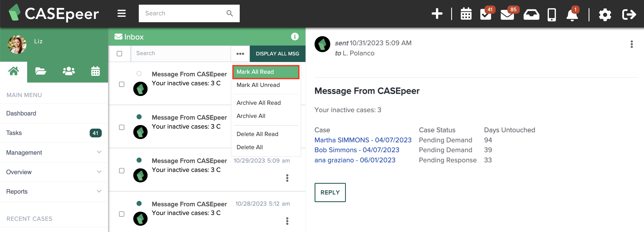Check the select-all inbox checkbox
Viewport: 644px width, 232px height.
click(x=119, y=54)
